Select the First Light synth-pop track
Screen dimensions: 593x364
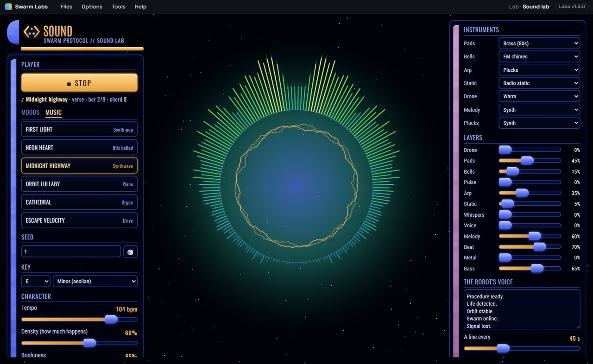coord(79,129)
